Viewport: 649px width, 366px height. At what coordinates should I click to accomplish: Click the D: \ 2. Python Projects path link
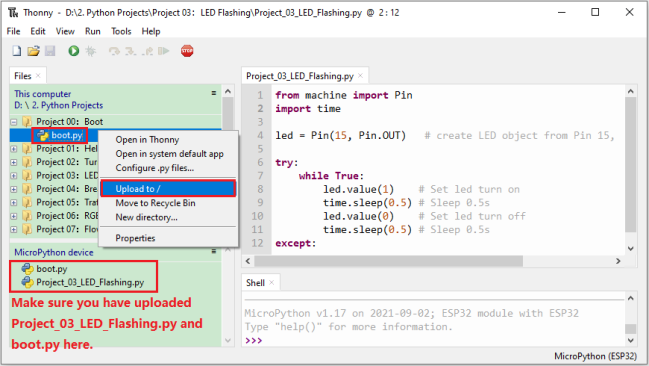click(58, 105)
